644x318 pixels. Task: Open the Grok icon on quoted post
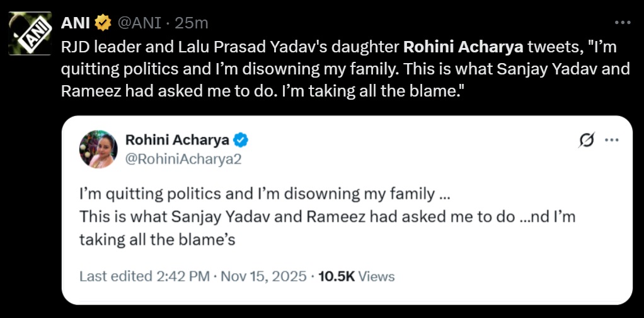coord(586,141)
